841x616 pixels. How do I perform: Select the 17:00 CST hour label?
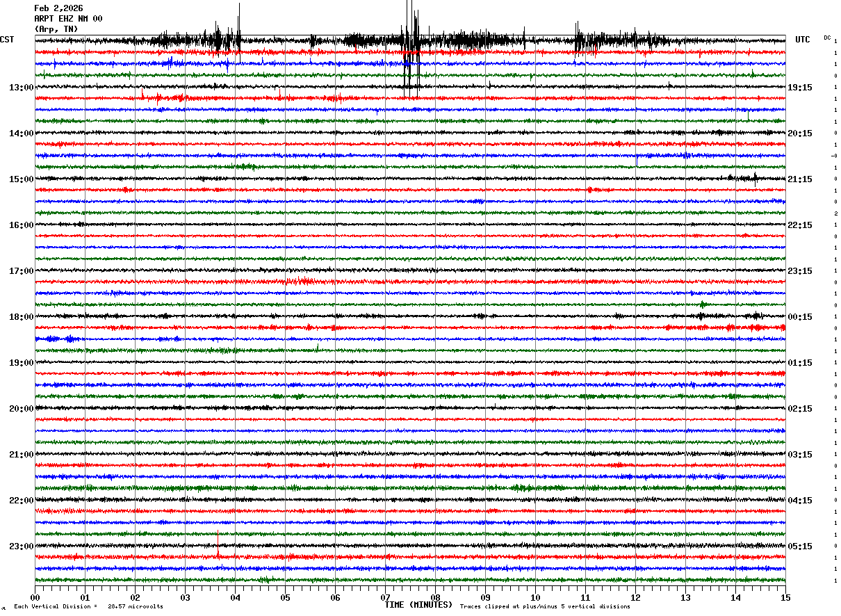point(22,271)
